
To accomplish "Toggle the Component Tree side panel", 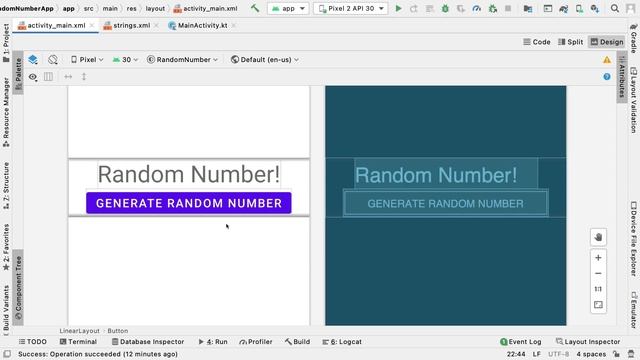I will pos(18,287).
